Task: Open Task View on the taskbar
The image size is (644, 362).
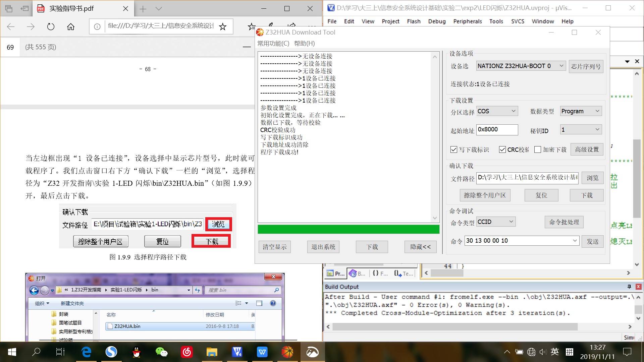Action: [x=60, y=352]
